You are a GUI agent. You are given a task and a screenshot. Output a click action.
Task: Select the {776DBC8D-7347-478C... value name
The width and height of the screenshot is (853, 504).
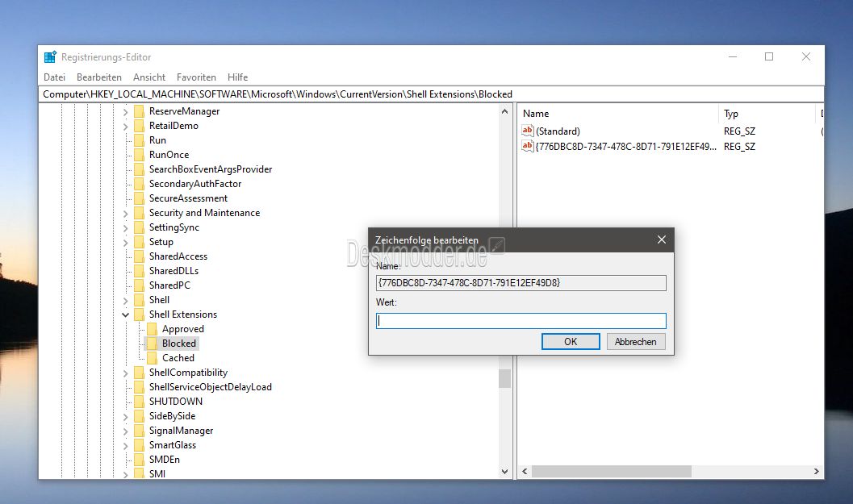click(x=626, y=146)
